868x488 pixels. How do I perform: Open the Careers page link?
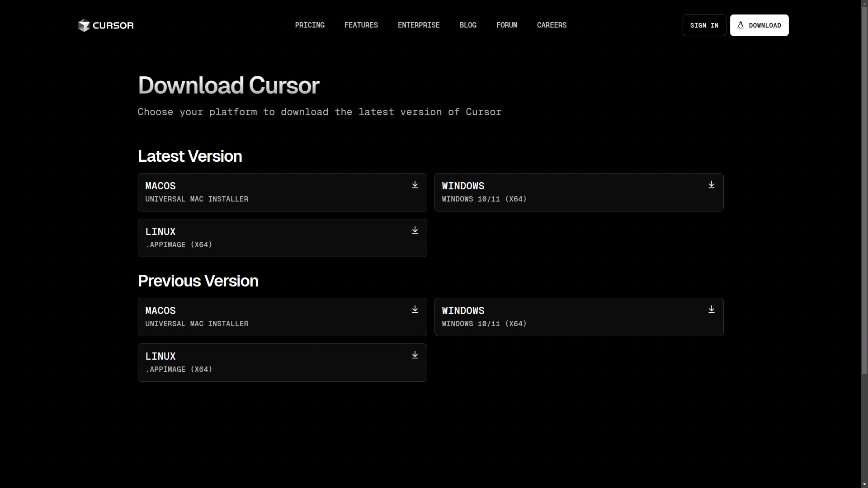click(551, 25)
